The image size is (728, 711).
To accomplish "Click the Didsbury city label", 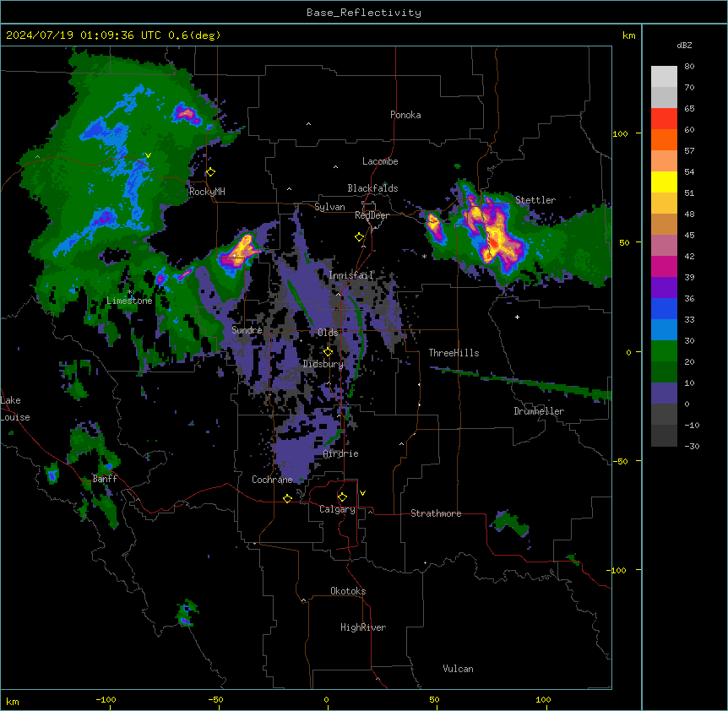I will [323, 364].
